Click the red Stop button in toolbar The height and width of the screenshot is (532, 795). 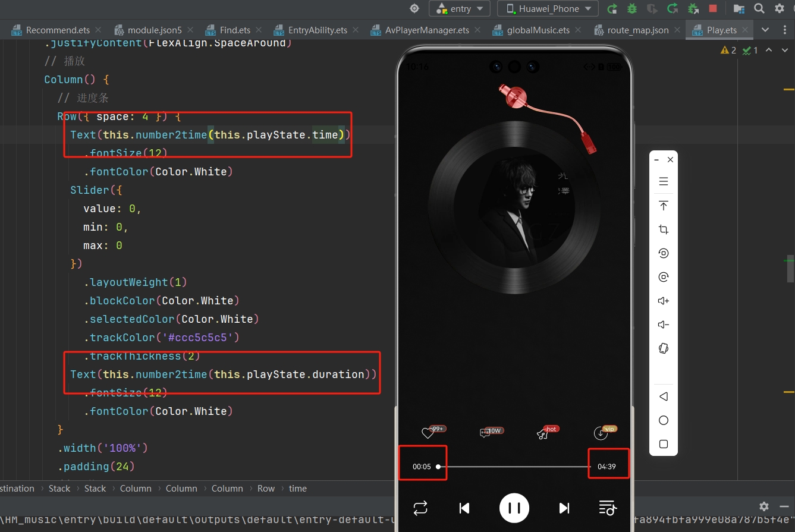click(x=713, y=8)
